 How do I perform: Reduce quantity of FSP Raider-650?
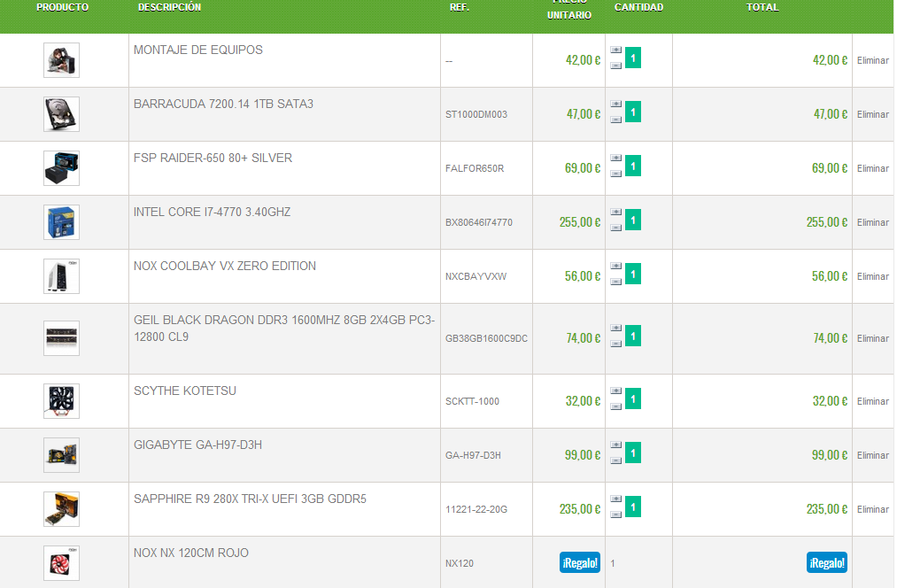click(x=615, y=174)
